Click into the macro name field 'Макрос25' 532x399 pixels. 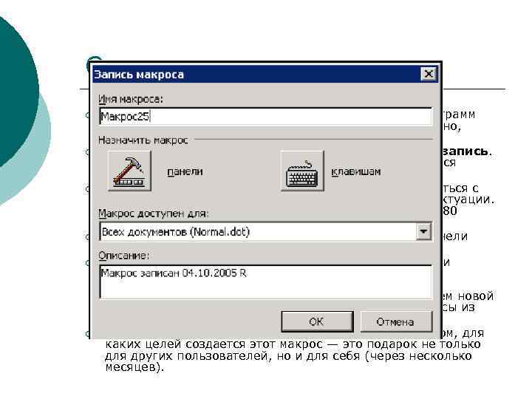coord(266,117)
